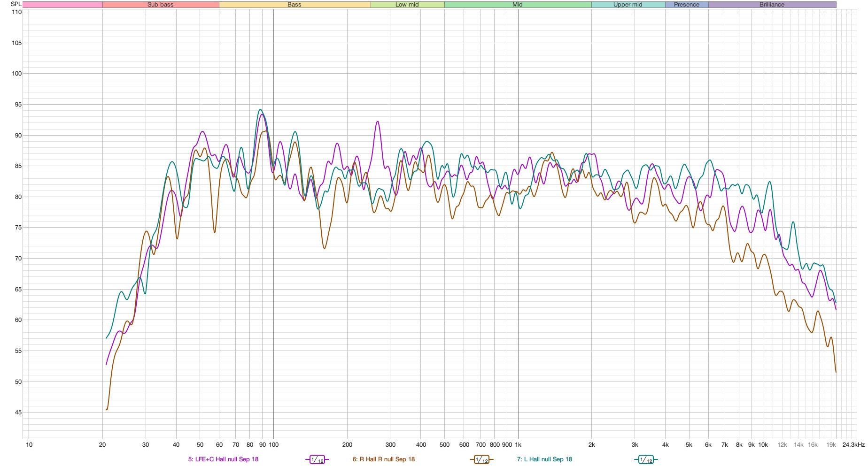This screenshot has height=466, width=868.
Task: Click the 110 value on SPL axis
Action: 16,12
